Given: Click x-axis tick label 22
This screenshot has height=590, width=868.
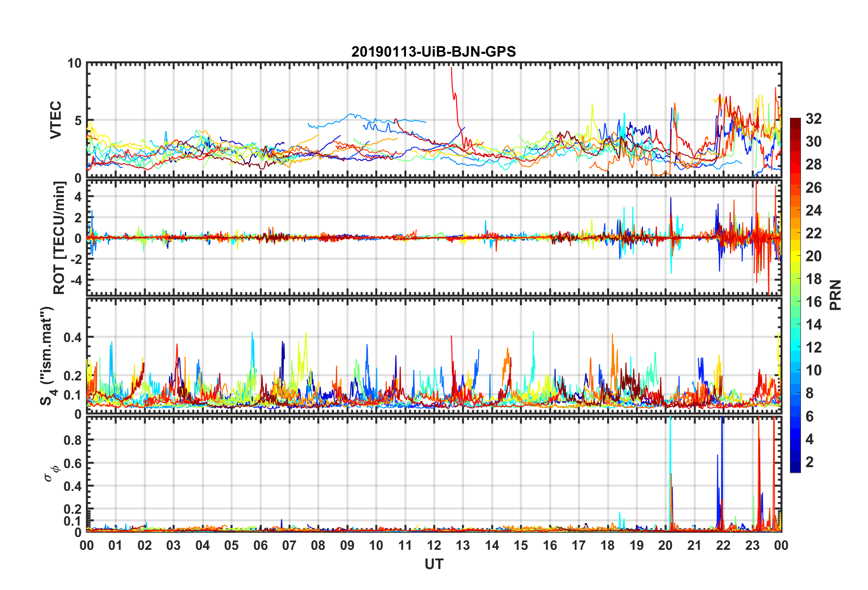Looking at the screenshot, I should 723,545.
